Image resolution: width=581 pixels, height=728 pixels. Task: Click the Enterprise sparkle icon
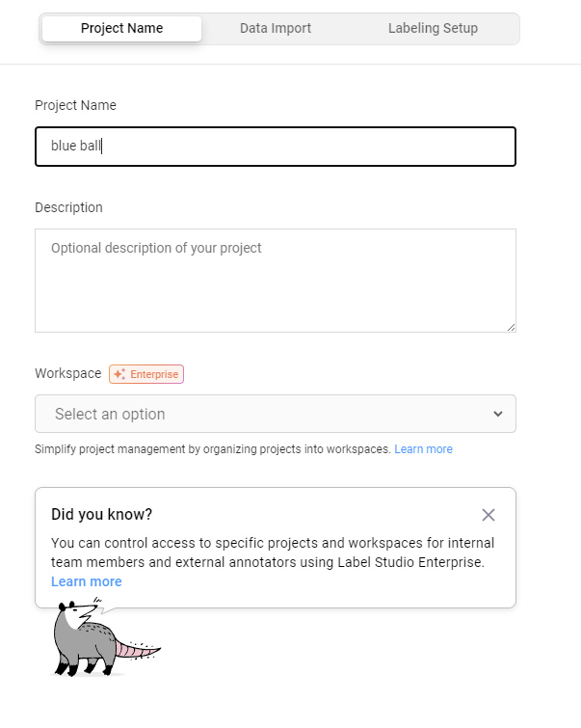coord(119,374)
